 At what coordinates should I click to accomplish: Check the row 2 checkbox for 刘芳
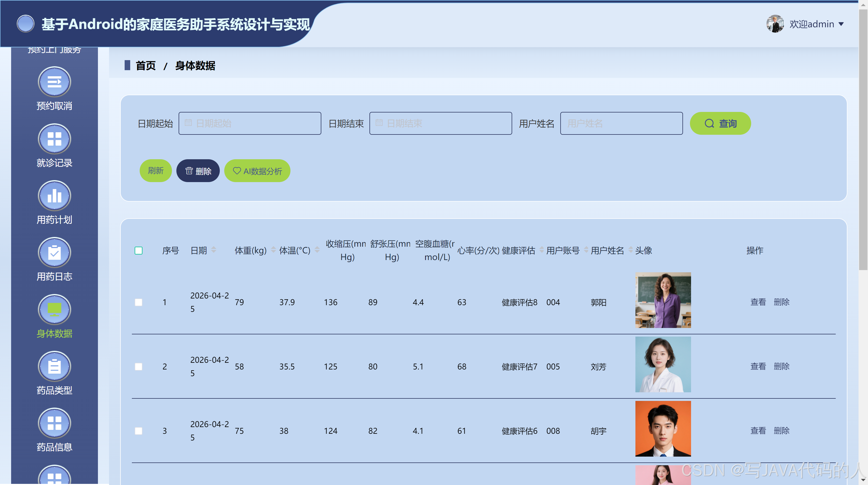click(x=139, y=367)
